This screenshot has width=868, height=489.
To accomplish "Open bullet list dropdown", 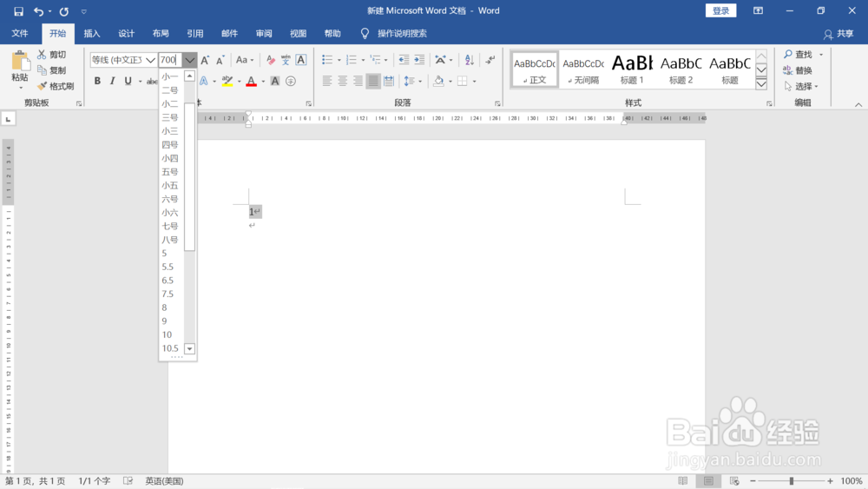I will pyautogui.click(x=339, y=60).
